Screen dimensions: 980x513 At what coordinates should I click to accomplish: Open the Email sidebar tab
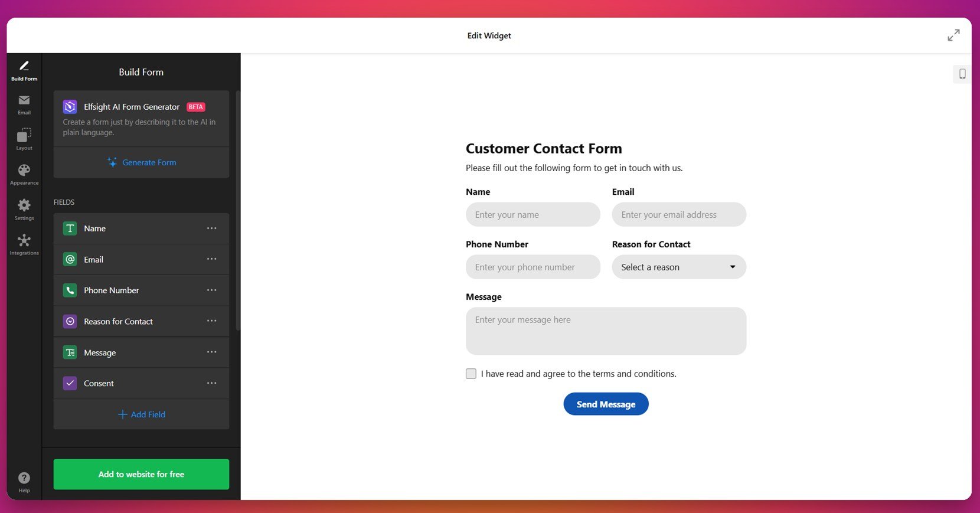24,105
